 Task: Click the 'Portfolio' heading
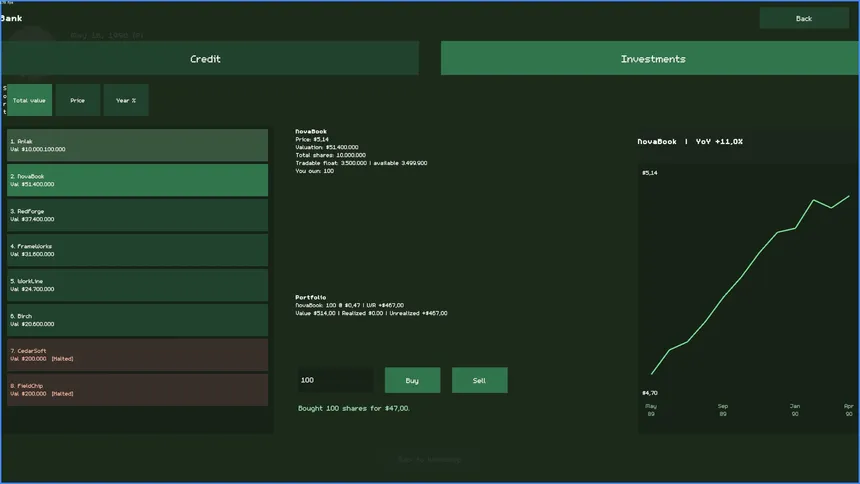310,297
